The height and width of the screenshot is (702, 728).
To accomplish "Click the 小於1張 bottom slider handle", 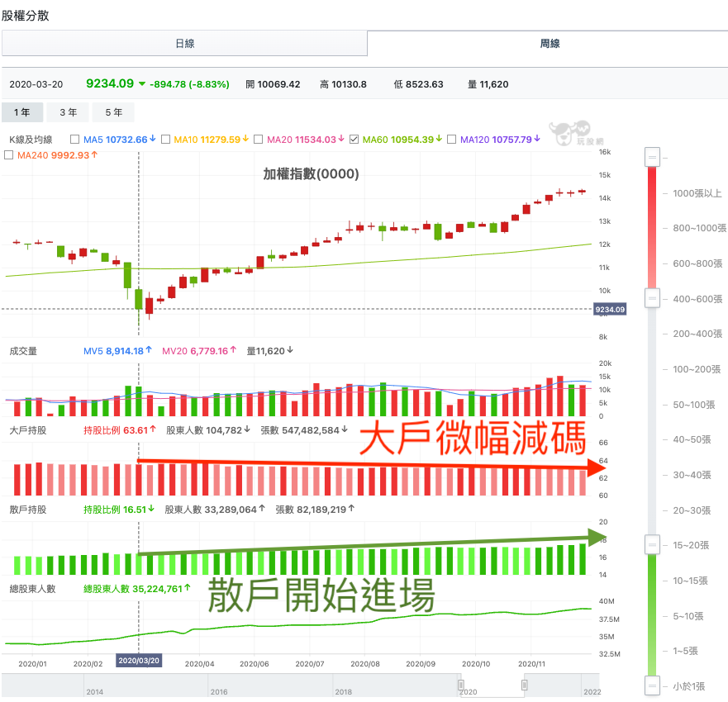I will 652,685.
